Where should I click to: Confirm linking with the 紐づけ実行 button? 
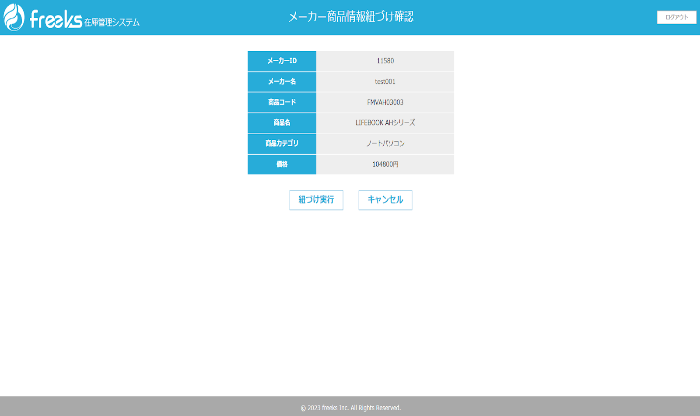pyautogui.click(x=316, y=200)
